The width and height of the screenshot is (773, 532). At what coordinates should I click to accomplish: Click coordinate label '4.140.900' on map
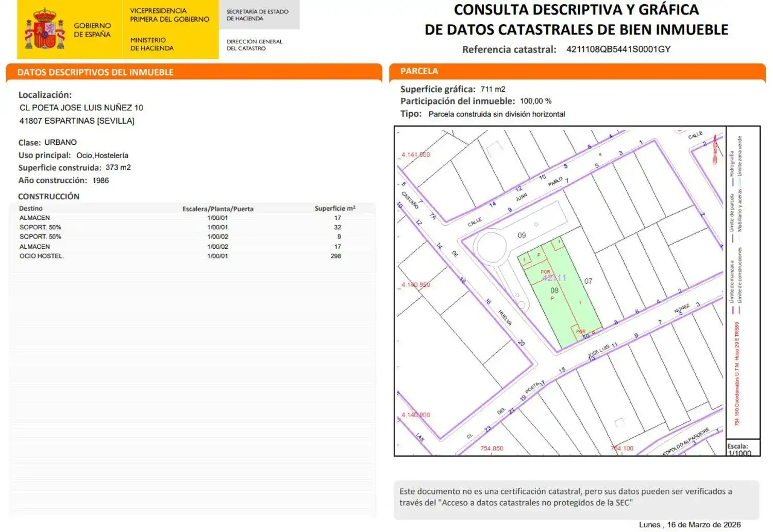(x=416, y=415)
